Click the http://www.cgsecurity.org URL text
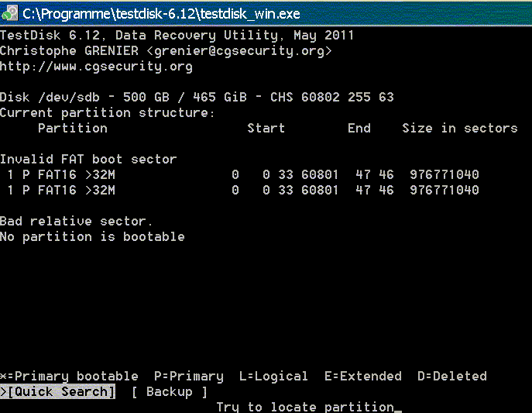Screen dimensions: 532x413 point(96,66)
